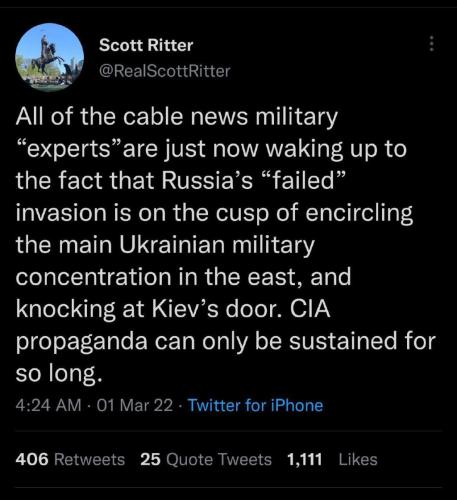Image resolution: width=457 pixels, height=500 pixels.
Task: Click the word "CIA" in the tweet
Action: pos(310,309)
